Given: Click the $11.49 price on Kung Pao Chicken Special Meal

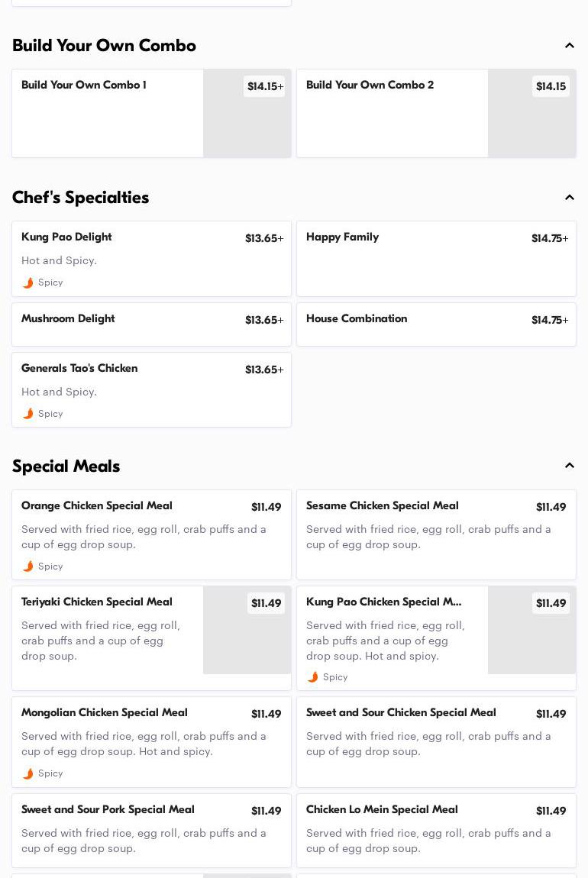Looking at the screenshot, I should [x=551, y=603].
